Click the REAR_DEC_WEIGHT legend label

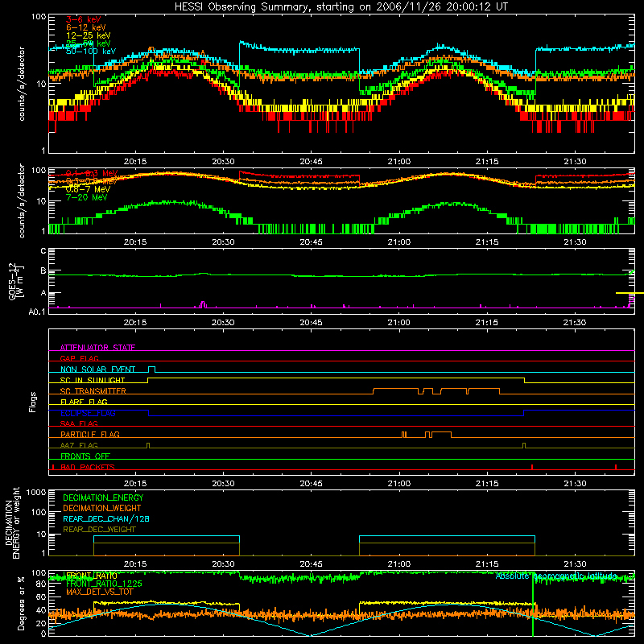(99, 530)
